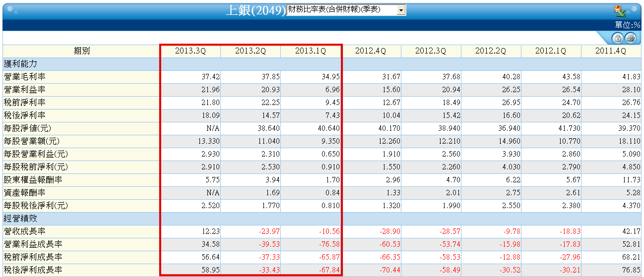Select the 2012.4Q column header

coord(371,51)
